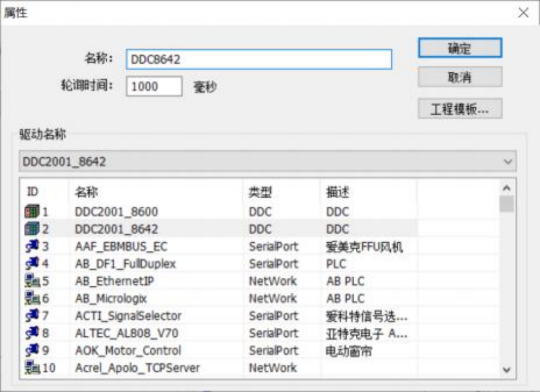
Task: Click the DDC icon for row 1
Action: (32, 211)
